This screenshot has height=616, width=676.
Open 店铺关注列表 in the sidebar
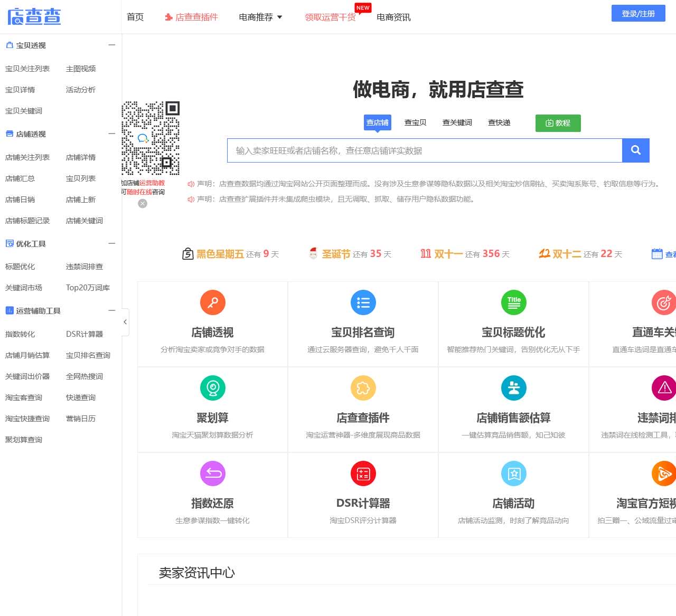[27, 157]
